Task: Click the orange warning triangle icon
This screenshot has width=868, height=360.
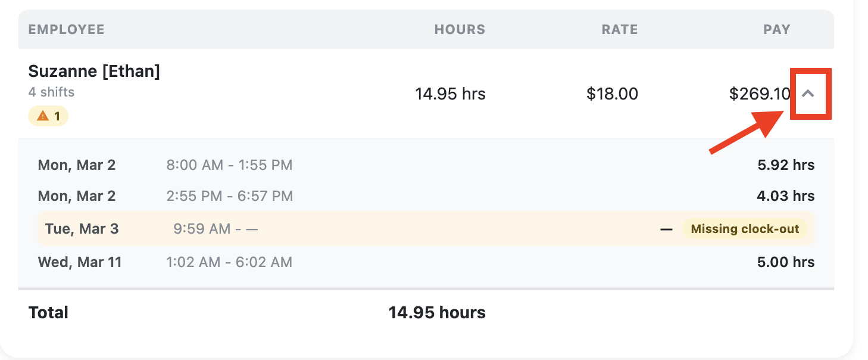Action: click(x=42, y=116)
